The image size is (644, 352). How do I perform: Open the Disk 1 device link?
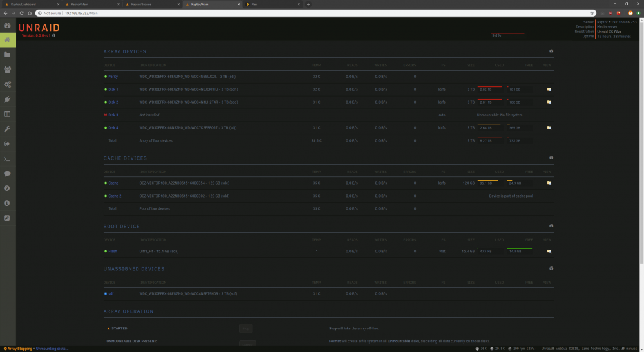(x=113, y=89)
